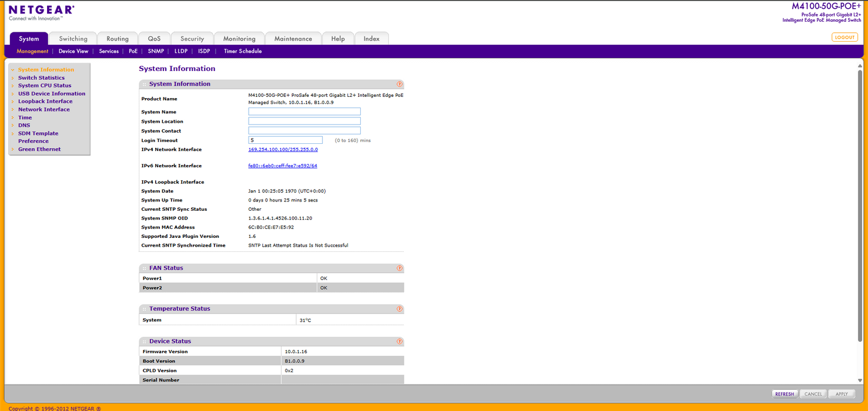
Task: Click Boot Version value B1.0.0.9
Action: click(294, 361)
